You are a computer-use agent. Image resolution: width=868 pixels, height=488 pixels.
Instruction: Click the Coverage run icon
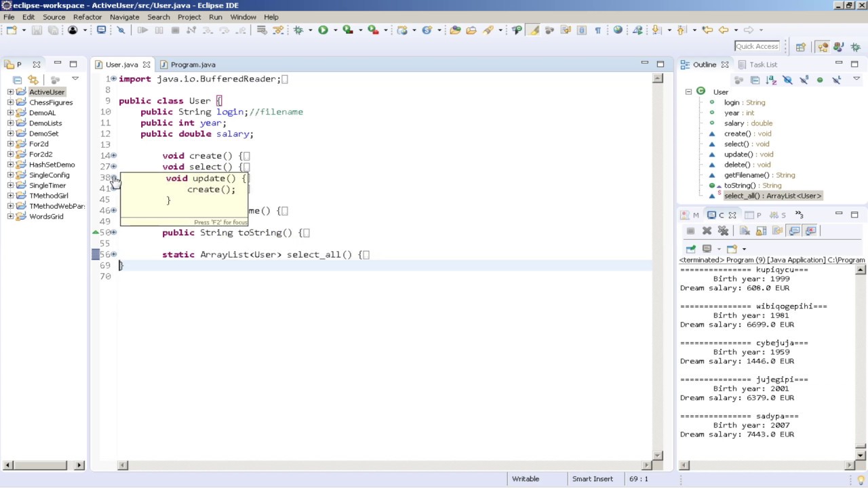point(348,30)
